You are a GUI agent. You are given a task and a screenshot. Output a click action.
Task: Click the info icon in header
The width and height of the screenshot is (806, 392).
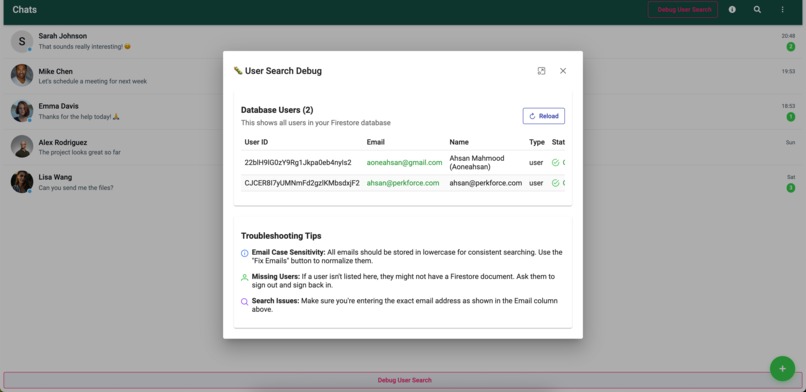tap(732, 9)
